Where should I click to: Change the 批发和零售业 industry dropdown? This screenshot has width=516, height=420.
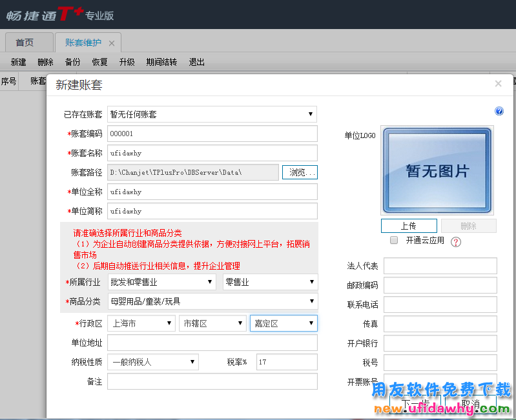[161, 282]
